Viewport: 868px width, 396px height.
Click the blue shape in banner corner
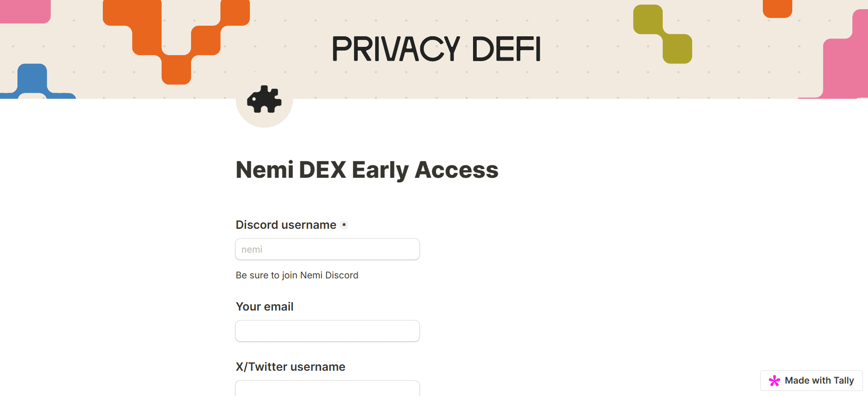[37, 82]
